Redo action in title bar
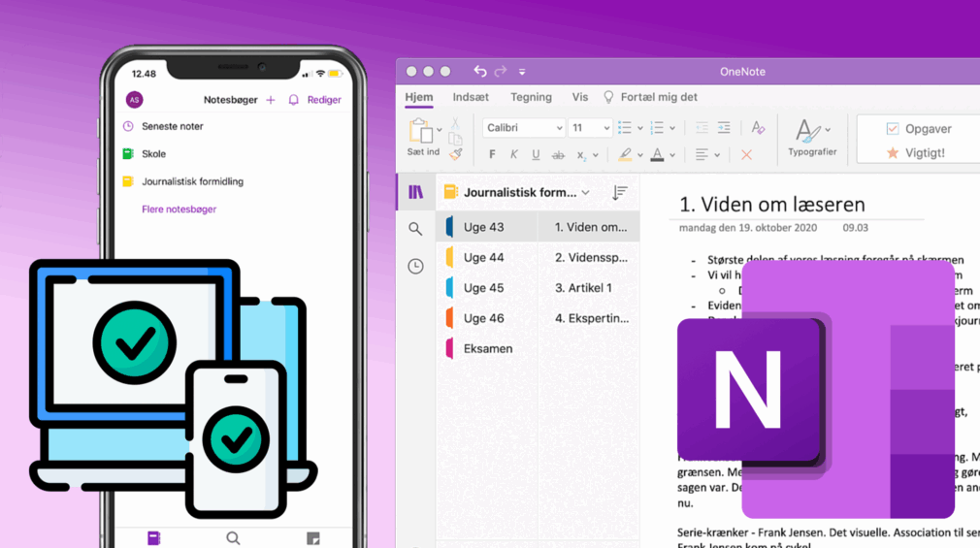The image size is (980, 548). pyautogui.click(x=501, y=71)
